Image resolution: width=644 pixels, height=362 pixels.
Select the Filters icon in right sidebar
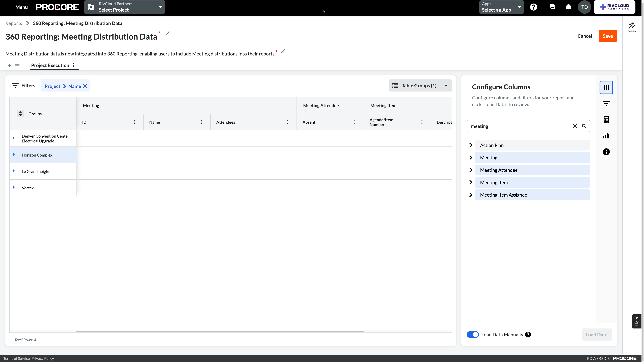click(x=606, y=103)
